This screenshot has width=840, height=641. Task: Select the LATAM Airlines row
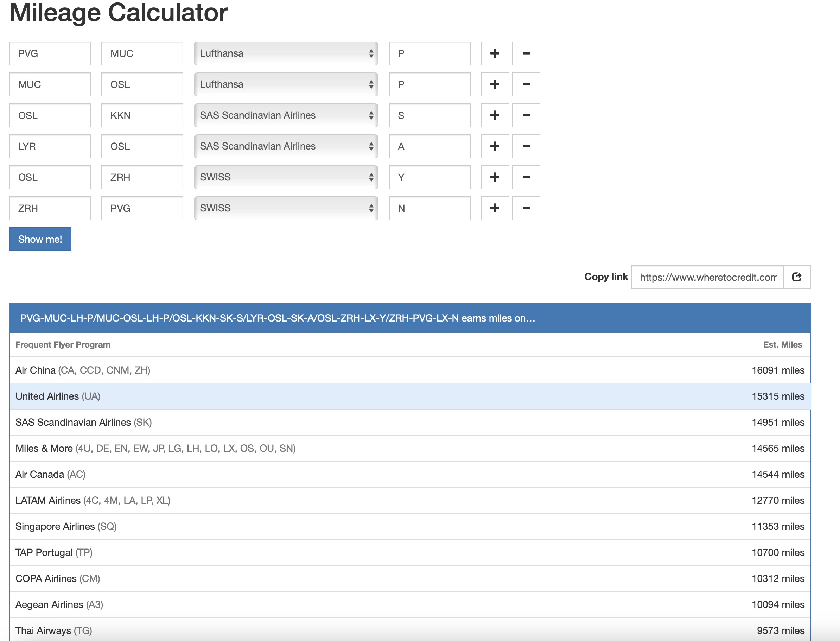[x=410, y=500]
